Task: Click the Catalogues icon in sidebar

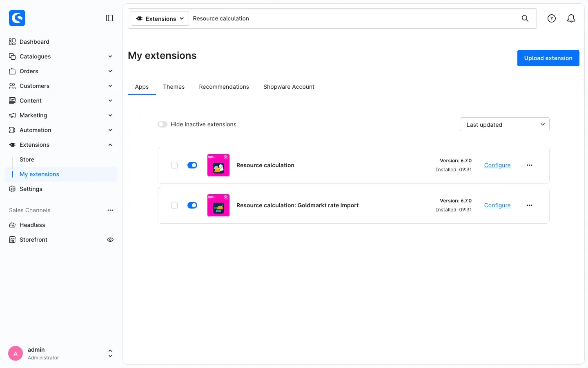Action: (12, 56)
